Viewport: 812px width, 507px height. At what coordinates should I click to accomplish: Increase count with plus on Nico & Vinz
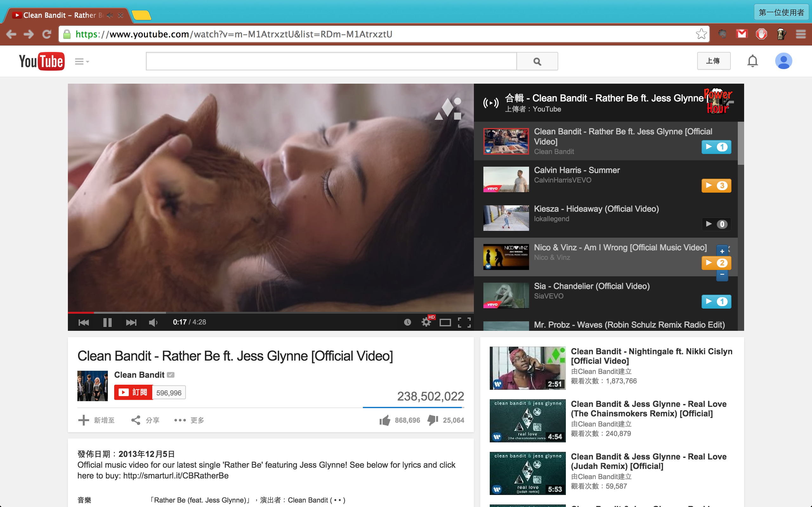click(722, 251)
